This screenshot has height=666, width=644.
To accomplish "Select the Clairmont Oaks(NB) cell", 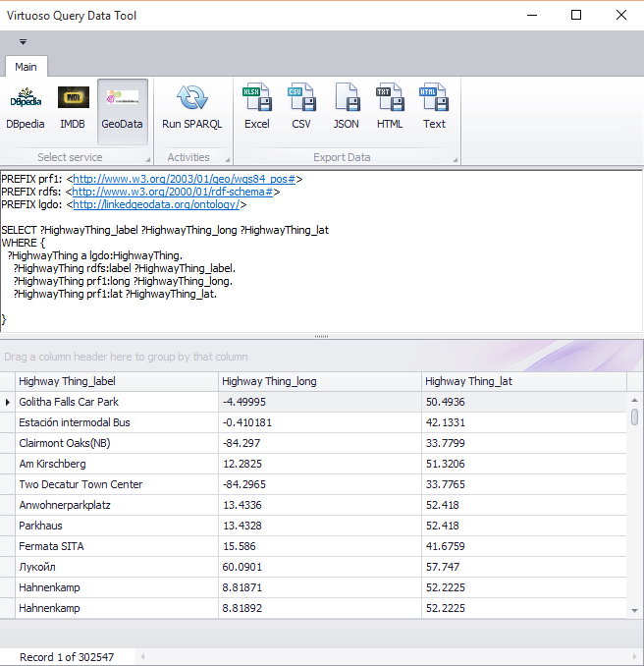I will (x=117, y=443).
